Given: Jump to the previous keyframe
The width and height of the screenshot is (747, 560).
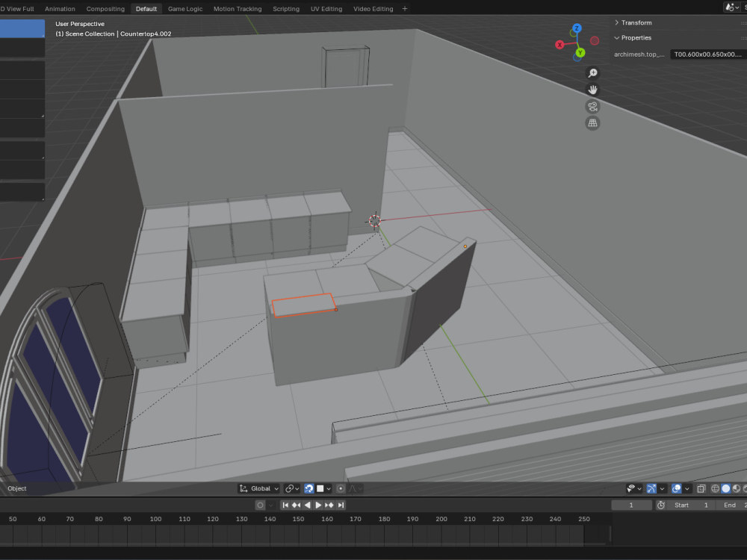Looking at the screenshot, I should [x=296, y=505].
